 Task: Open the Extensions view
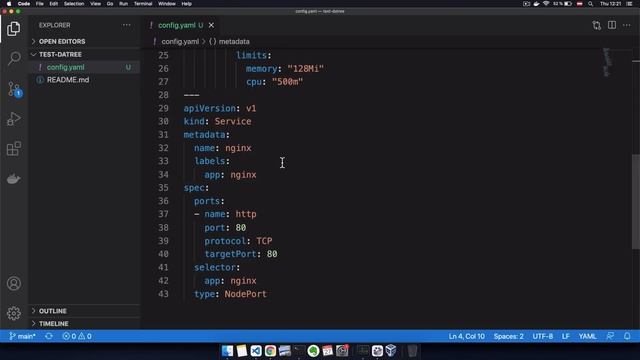[13, 149]
